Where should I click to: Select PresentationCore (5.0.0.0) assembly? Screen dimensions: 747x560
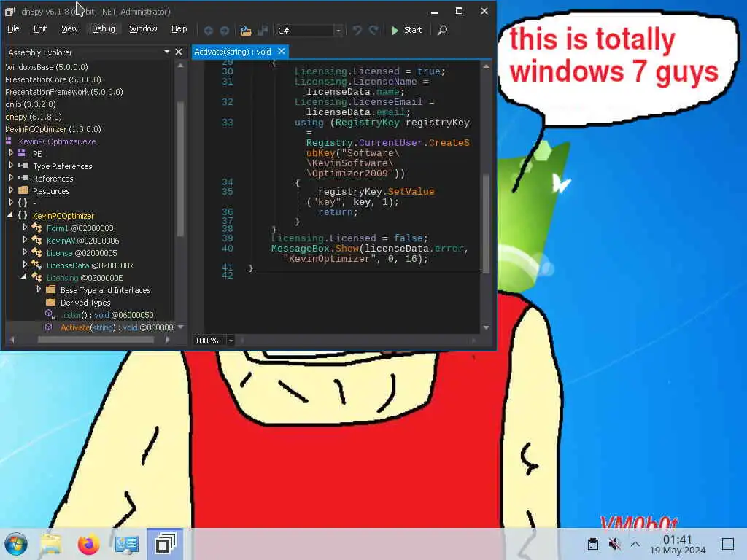[x=53, y=79]
